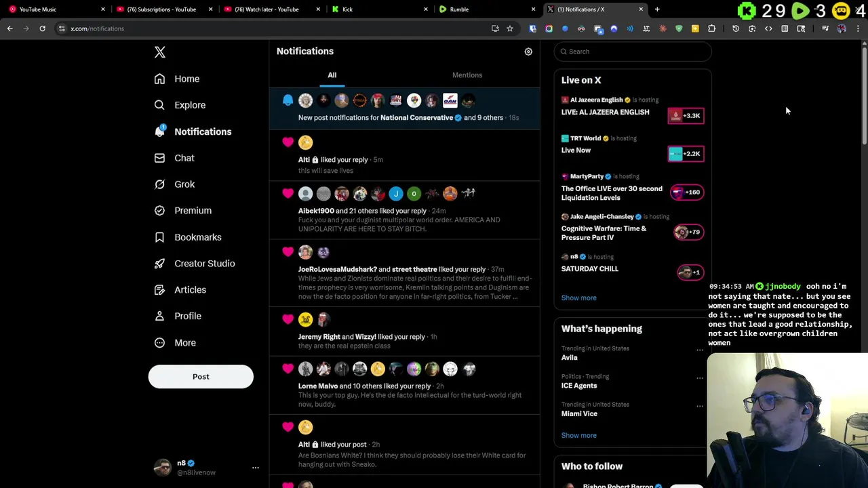Viewport: 868px width, 488px height.
Task: Click the Post button
Action: click(201, 377)
